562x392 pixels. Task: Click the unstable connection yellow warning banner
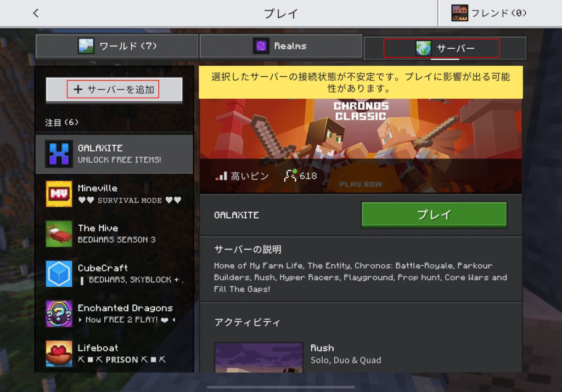pos(361,82)
